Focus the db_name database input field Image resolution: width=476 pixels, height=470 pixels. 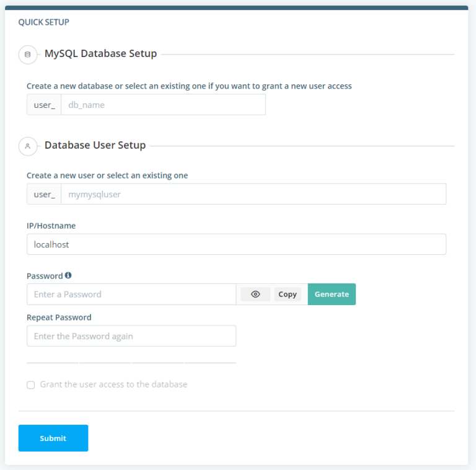point(164,105)
